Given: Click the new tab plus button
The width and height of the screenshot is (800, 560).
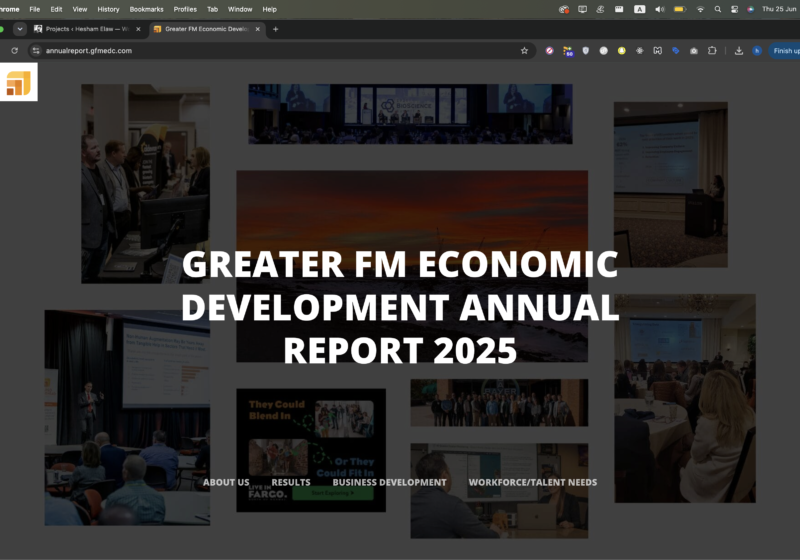Looking at the screenshot, I should pyautogui.click(x=276, y=29).
